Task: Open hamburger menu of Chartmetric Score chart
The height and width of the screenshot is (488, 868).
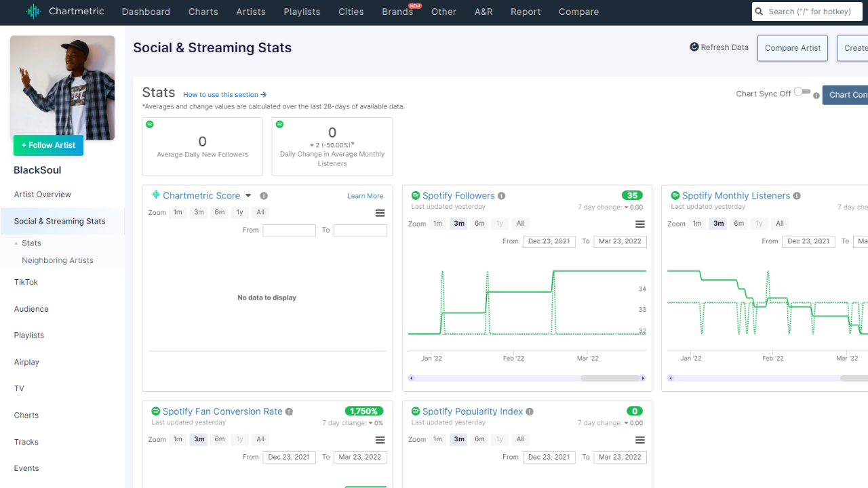Action: (380, 213)
